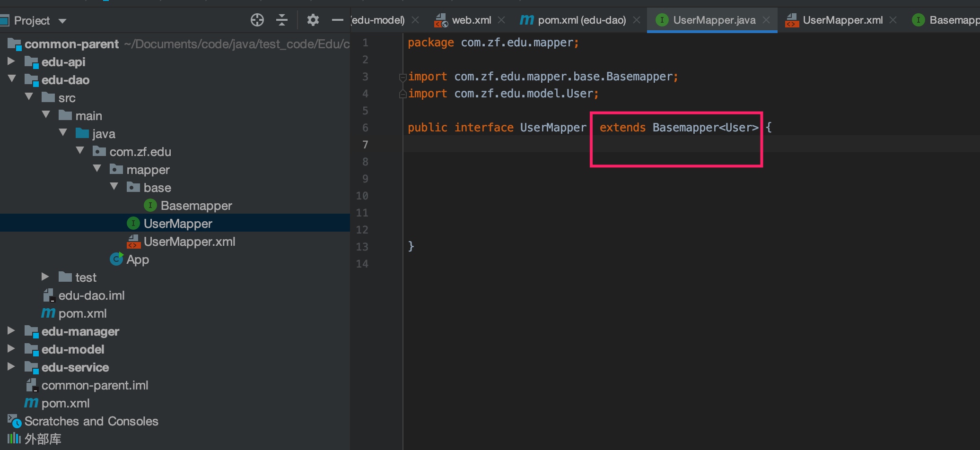Collapse the edu-dao module
The height and width of the screenshot is (450, 980).
click(11, 79)
